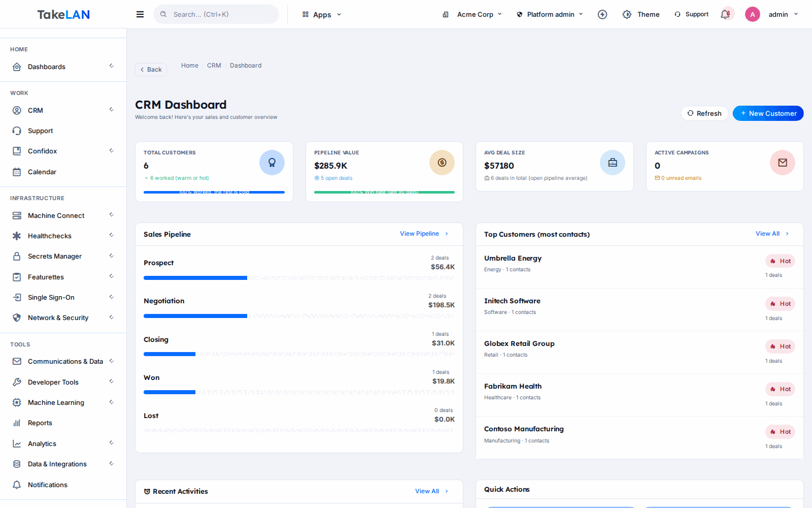Click the Refresh button

point(704,113)
